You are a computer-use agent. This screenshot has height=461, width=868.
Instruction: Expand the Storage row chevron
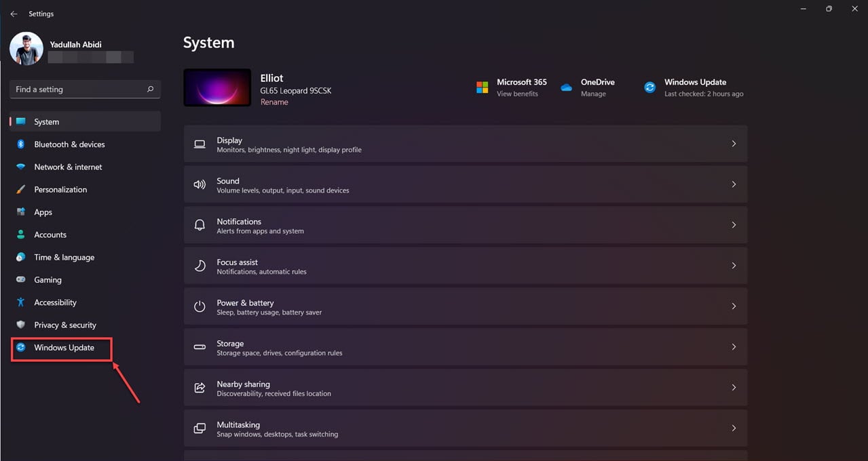pyautogui.click(x=734, y=347)
